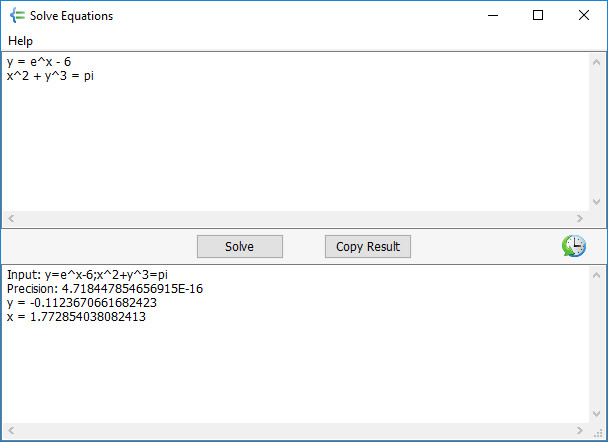Click the Copy Result button

[x=368, y=246]
